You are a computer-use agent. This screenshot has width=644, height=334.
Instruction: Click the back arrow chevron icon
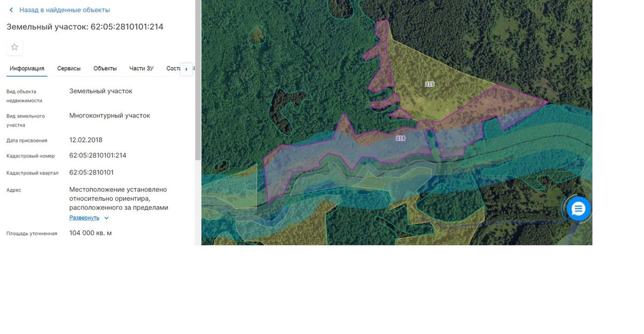tap(11, 10)
